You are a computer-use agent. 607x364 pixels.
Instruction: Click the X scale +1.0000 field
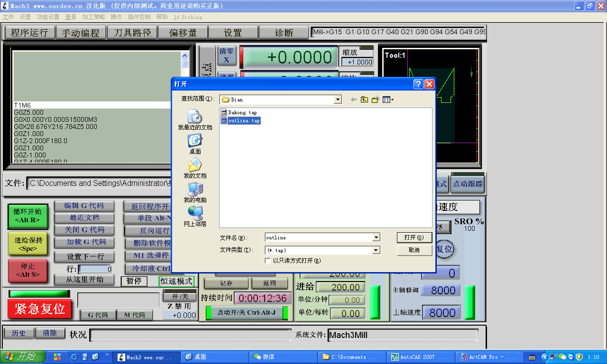point(357,62)
